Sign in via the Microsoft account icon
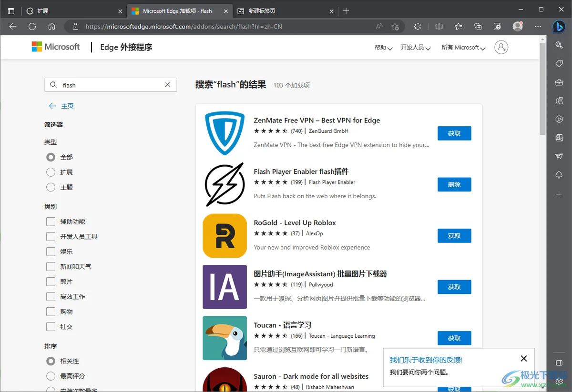572x392 pixels. pos(501,47)
